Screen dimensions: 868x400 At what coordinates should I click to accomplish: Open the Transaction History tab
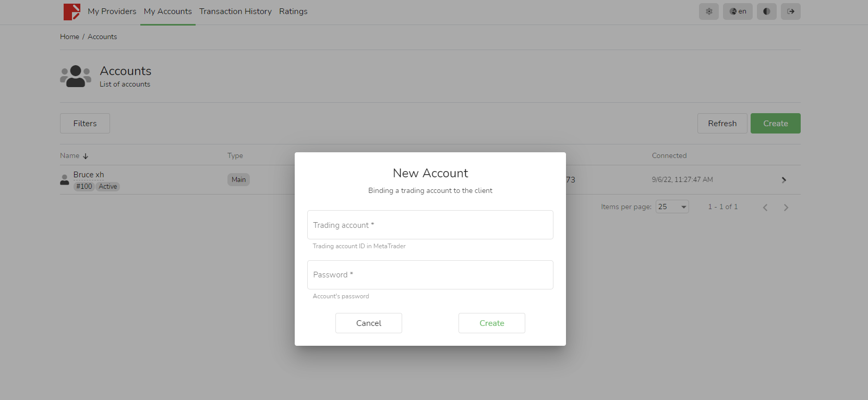(x=235, y=11)
